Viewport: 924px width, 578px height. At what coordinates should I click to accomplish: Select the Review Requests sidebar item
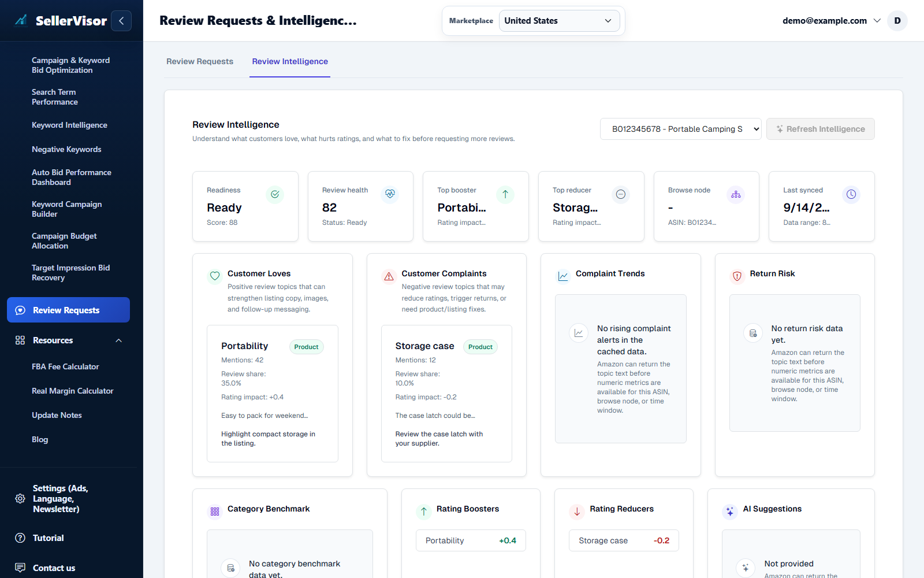[x=68, y=310]
